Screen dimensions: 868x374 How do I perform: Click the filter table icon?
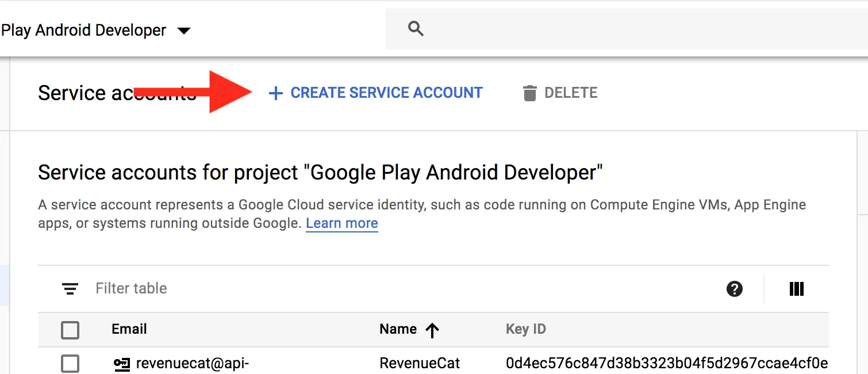(70, 289)
